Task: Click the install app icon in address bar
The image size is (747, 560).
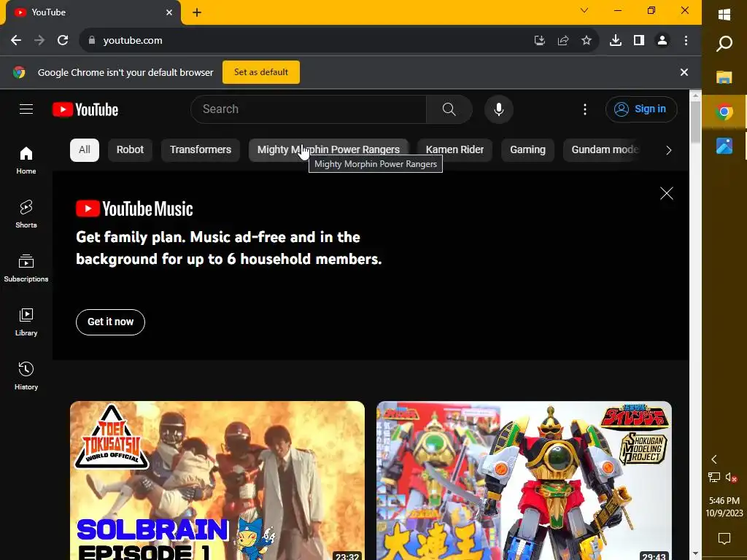Action: pos(539,40)
